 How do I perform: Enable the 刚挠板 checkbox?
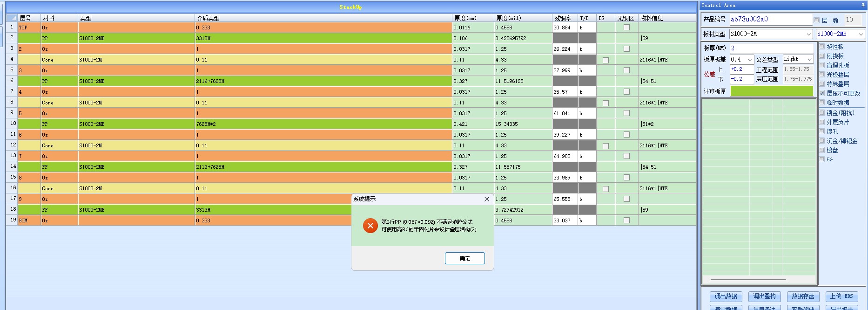click(x=822, y=56)
